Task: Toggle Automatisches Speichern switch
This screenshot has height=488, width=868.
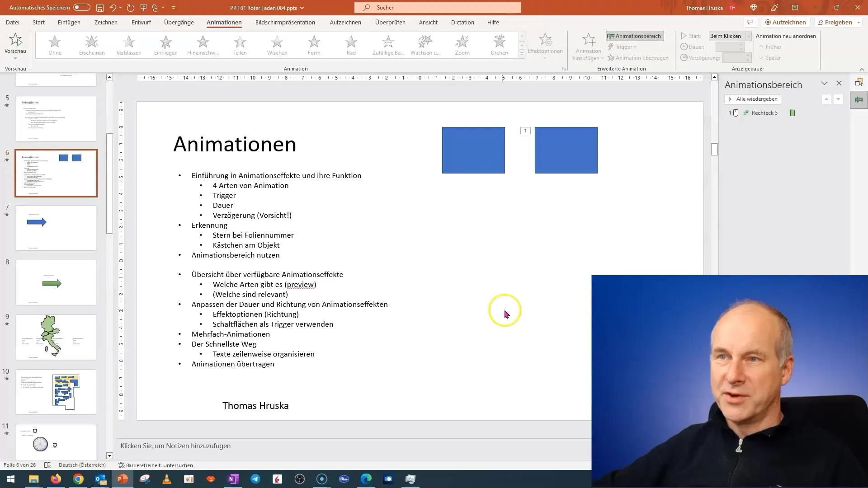Action: coord(81,8)
